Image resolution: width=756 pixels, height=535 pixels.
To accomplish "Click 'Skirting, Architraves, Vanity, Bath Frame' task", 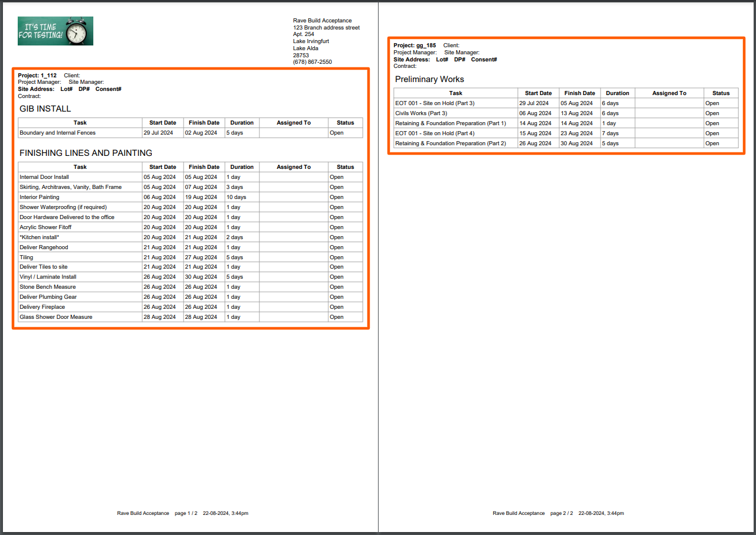I will pyautogui.click(x=70, y=187).
